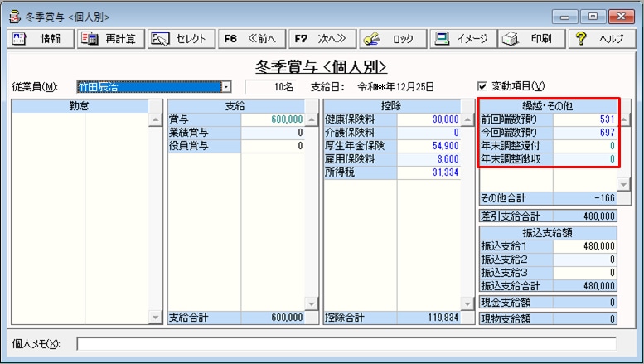
Task: Select the 前回端数預り value 531
Action: pos(584,119)
